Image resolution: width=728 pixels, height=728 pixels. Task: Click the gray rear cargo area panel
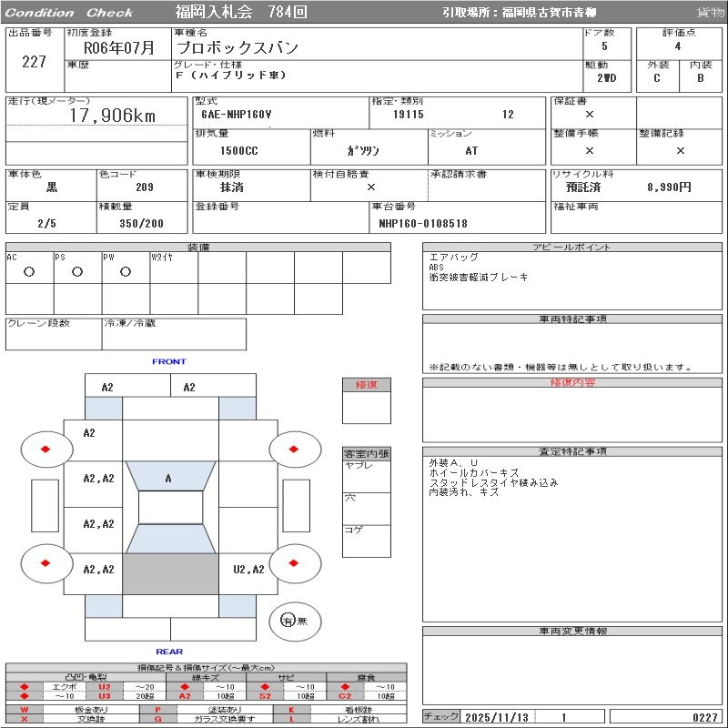point(170,574)
